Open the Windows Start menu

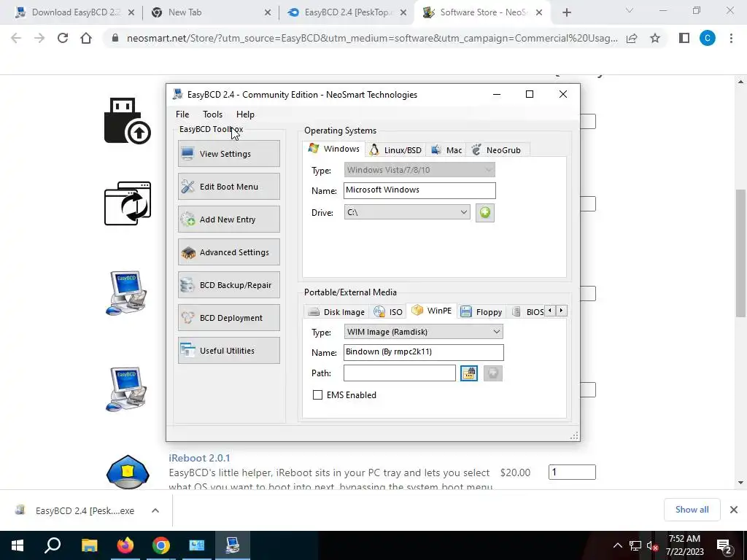click(18, 545)
